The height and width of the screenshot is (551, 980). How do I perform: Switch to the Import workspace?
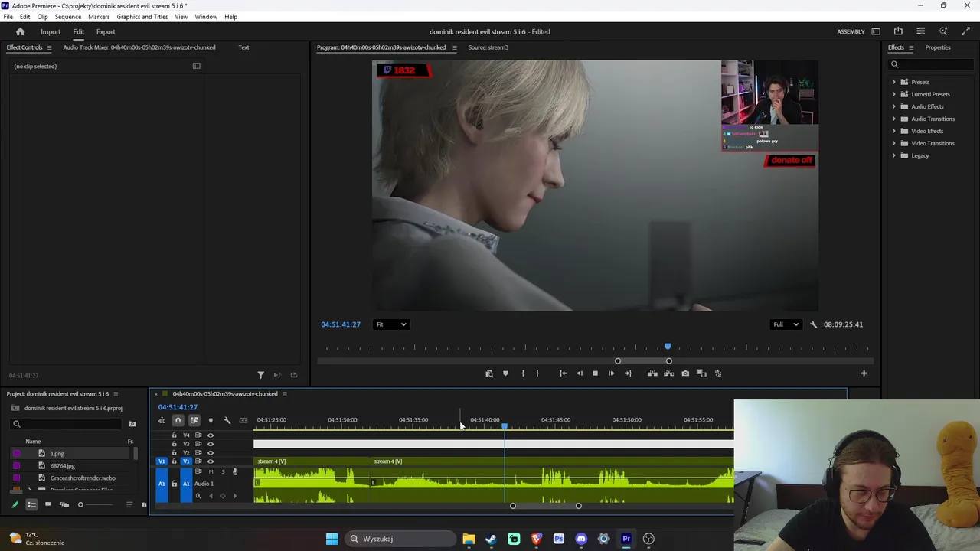pos(51,31)
